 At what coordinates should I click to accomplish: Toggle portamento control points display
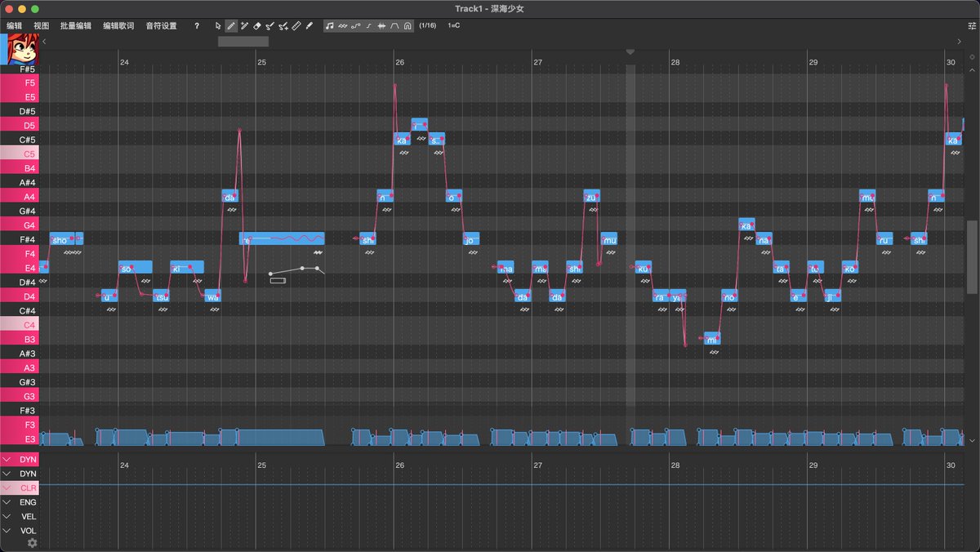[x=356, y=25]
